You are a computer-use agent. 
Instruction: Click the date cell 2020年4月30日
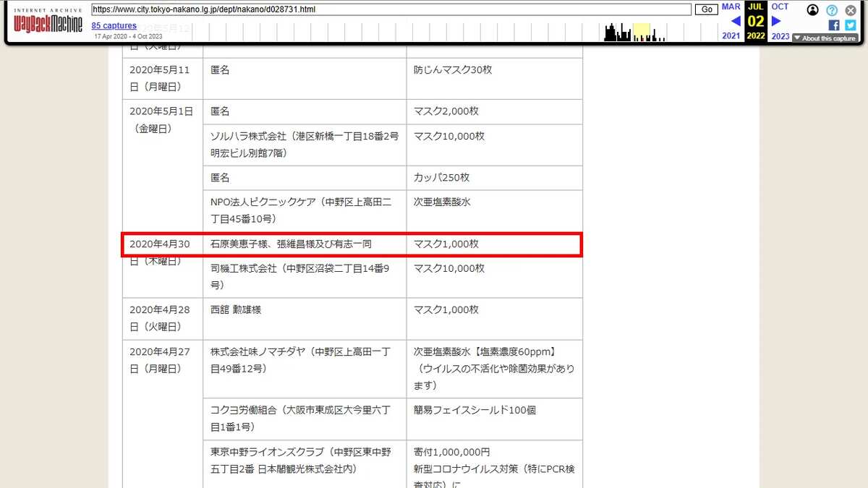tap(163, 265)
